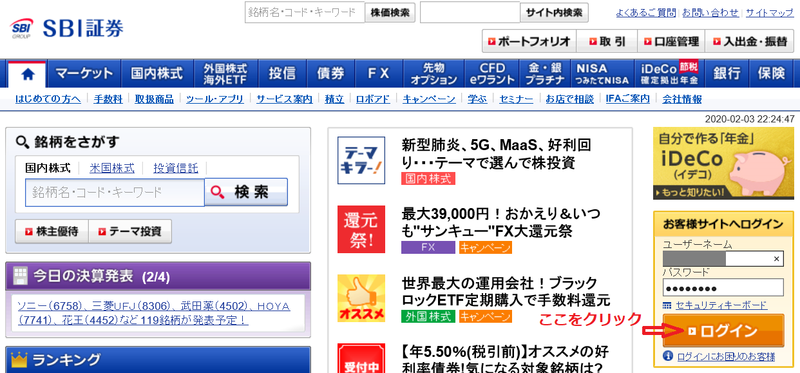The image size is (800, 373).
Task: Open the CFD eワラント tab
Action: point(492,74)
